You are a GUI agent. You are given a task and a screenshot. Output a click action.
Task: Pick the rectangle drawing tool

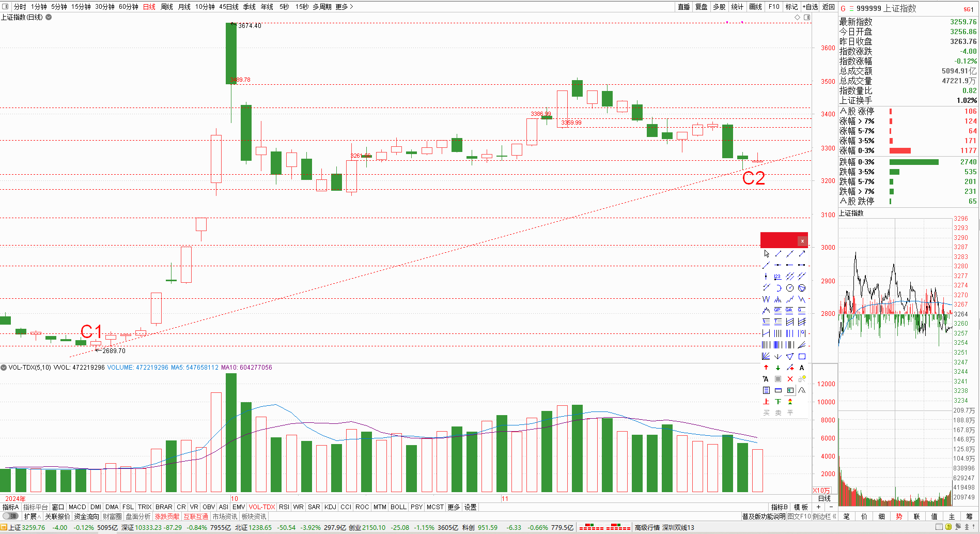pyautogui.click(x=802, y=356)
